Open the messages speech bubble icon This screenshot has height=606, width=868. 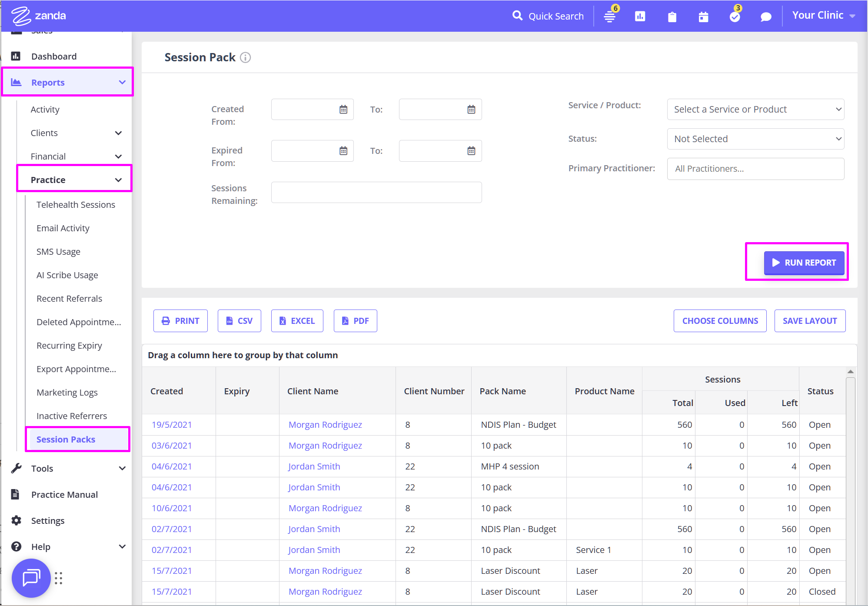tap(766, 17)
